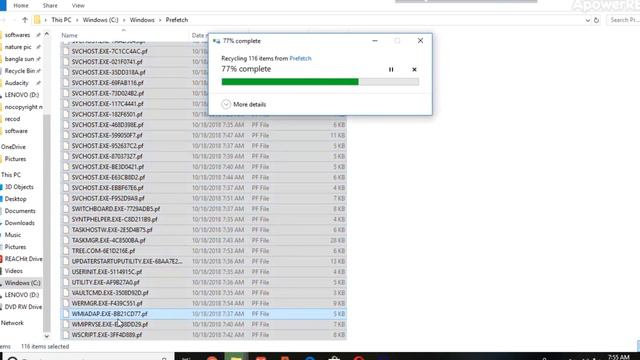Open 3D Objects in navigation pane

click(19, 187)
